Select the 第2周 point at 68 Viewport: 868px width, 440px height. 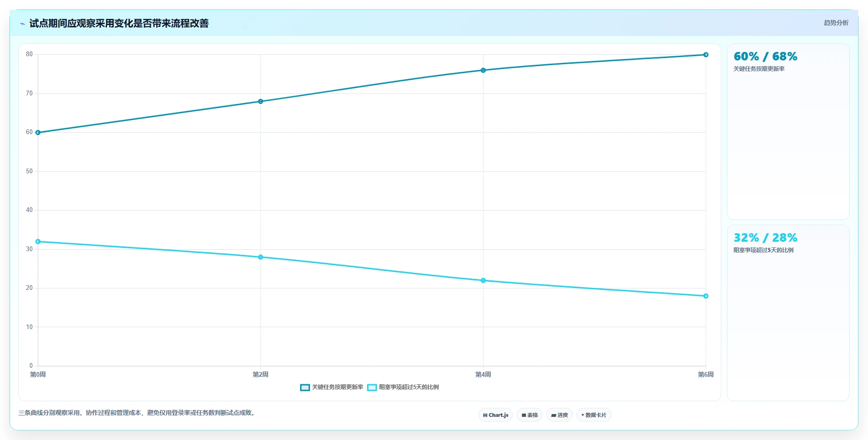click(260, 102)
